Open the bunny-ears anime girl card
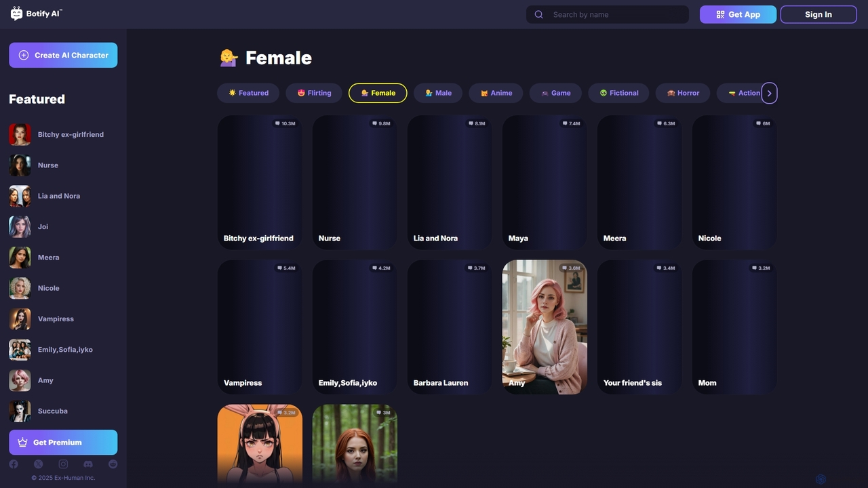 click(x=260, y=445)
